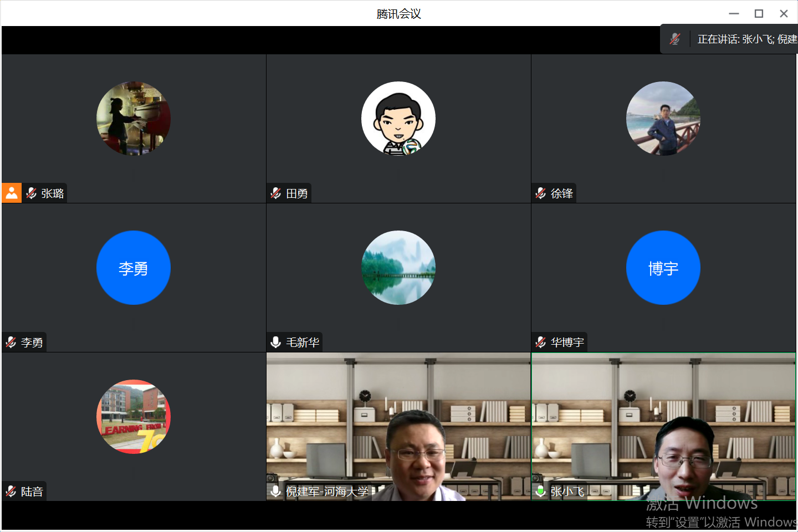Image resolution: width=798 pixels, height=532 pixels.
Task: Select 毛新华's landscape avatar
Action: (398, 268)
